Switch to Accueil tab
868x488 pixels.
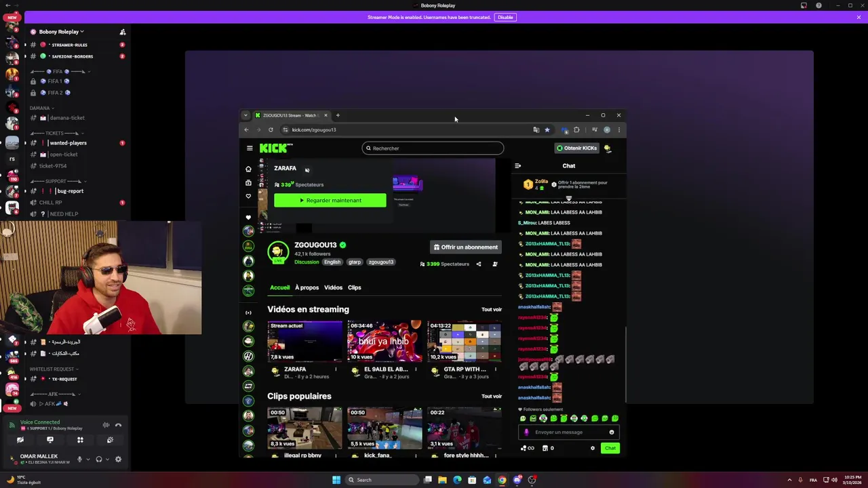coord(279,287)
